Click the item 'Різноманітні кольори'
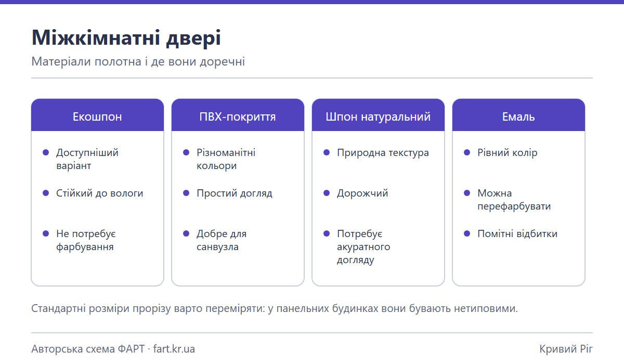The image size is (624, 364). pos(226,159)
